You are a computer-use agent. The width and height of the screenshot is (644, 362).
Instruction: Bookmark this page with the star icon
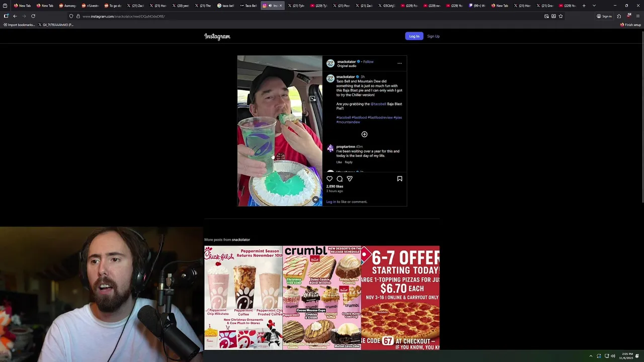click(560, 16)
